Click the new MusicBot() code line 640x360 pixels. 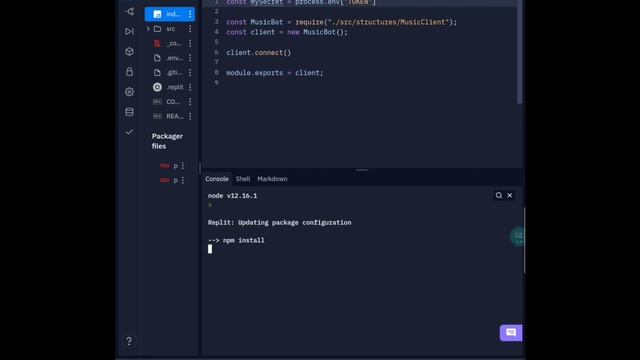click(287, 32)
